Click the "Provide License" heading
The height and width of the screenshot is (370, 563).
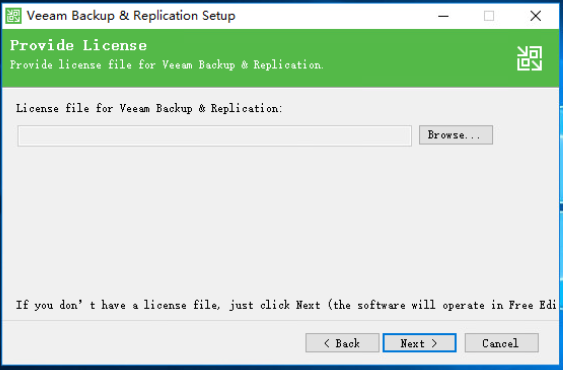[x=78, y=46]
